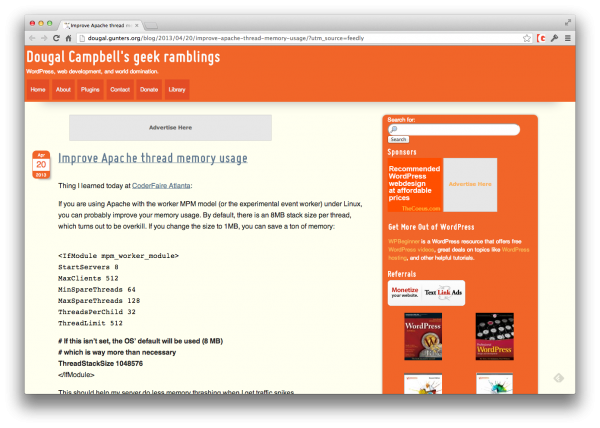600x428 pixels.
Task: Click the MaxClients 512 config line
Action: pyautogui.click(x=88, y=278)
